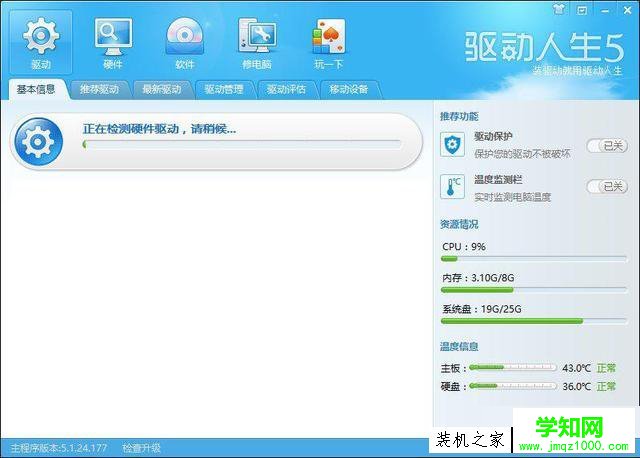Screen dimensions: 640x458
Task: Click the large blue gear scanning icon
Action: coord(38,142)
